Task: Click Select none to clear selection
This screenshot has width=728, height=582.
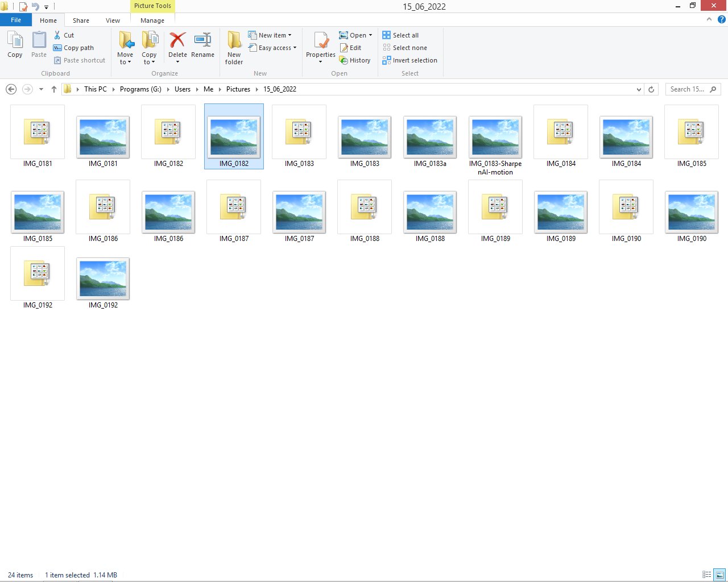Action: tap(404, 48)
